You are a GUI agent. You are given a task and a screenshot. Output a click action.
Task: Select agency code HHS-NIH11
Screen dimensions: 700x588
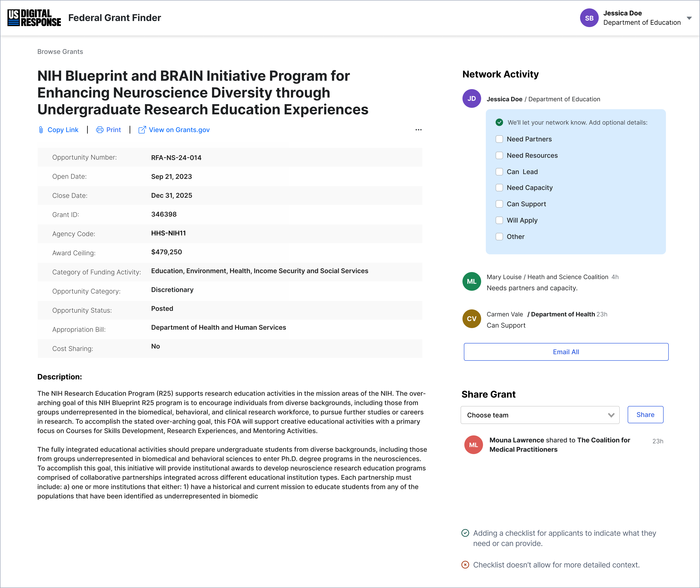pos(169,233)
